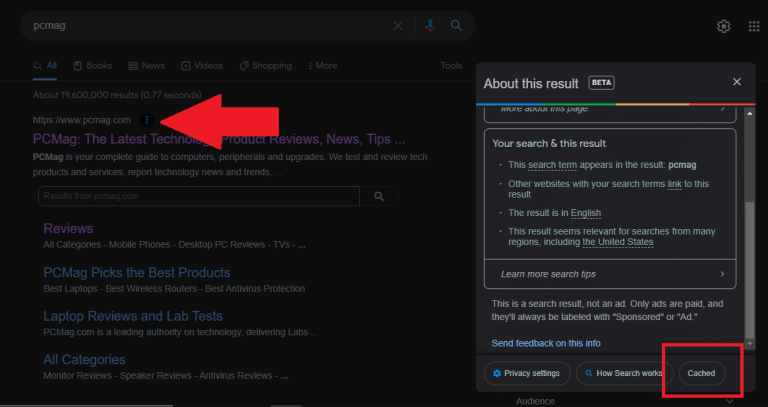Expand More about this page
This screenshot has width=768, height=407.
point(610,113)
